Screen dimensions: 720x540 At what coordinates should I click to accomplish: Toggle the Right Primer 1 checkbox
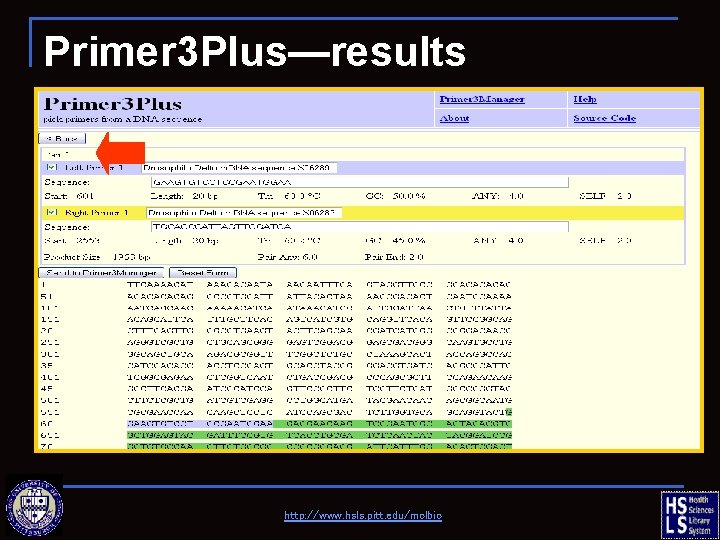click(x=52, y=212)
